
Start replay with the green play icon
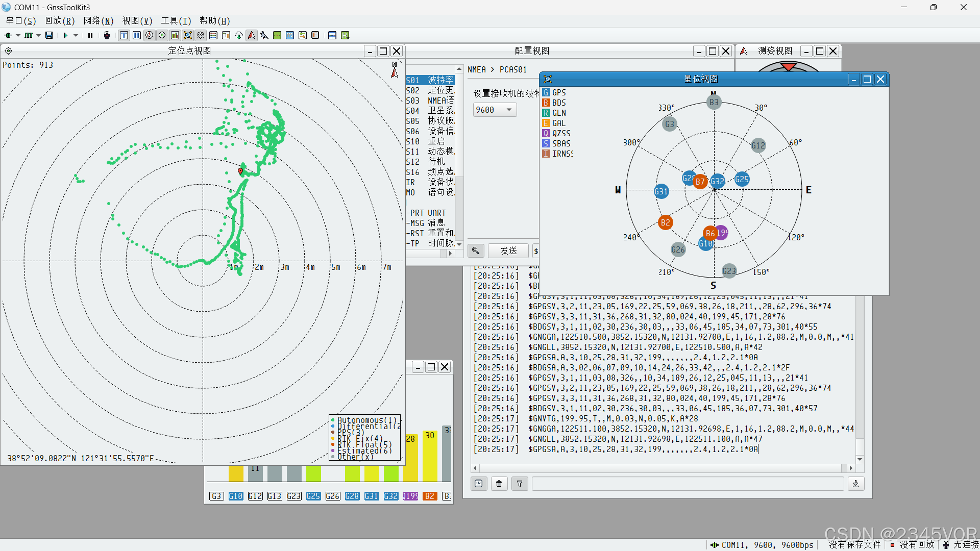pos(66,35)
